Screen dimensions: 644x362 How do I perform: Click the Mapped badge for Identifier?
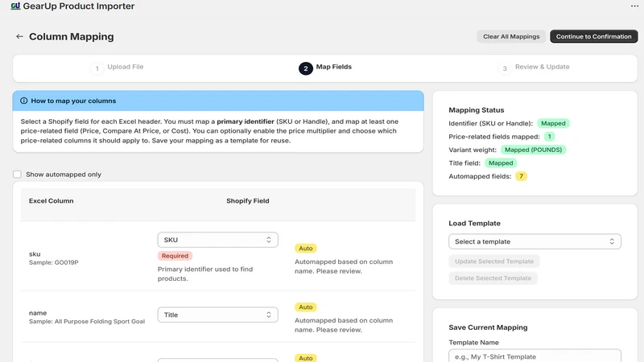point(553,123)
